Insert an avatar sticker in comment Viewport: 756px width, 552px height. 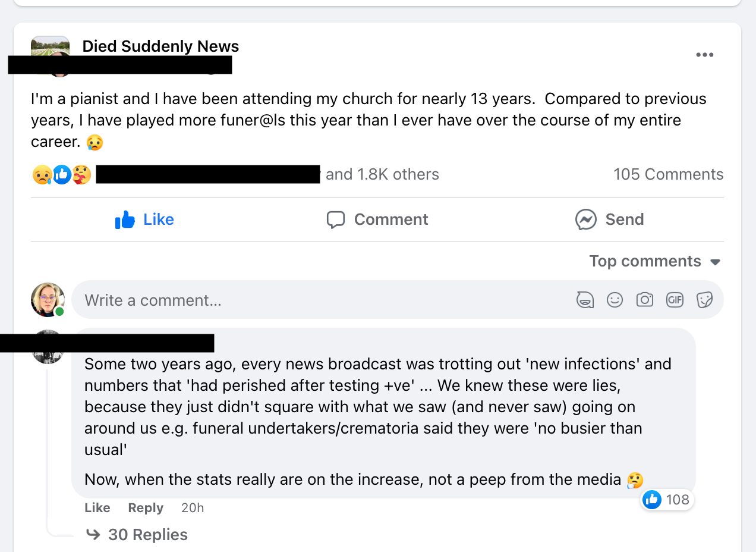click(585, 300)
